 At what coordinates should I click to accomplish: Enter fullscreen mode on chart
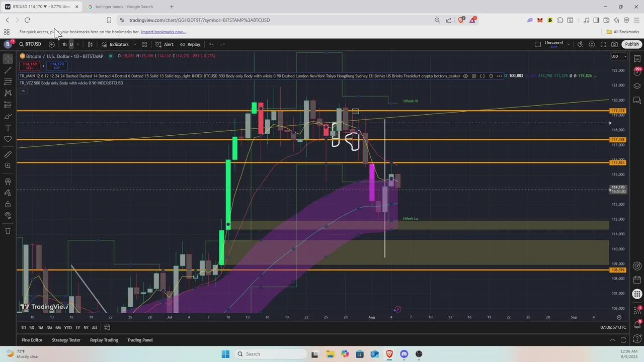click(x=603, y=44)
